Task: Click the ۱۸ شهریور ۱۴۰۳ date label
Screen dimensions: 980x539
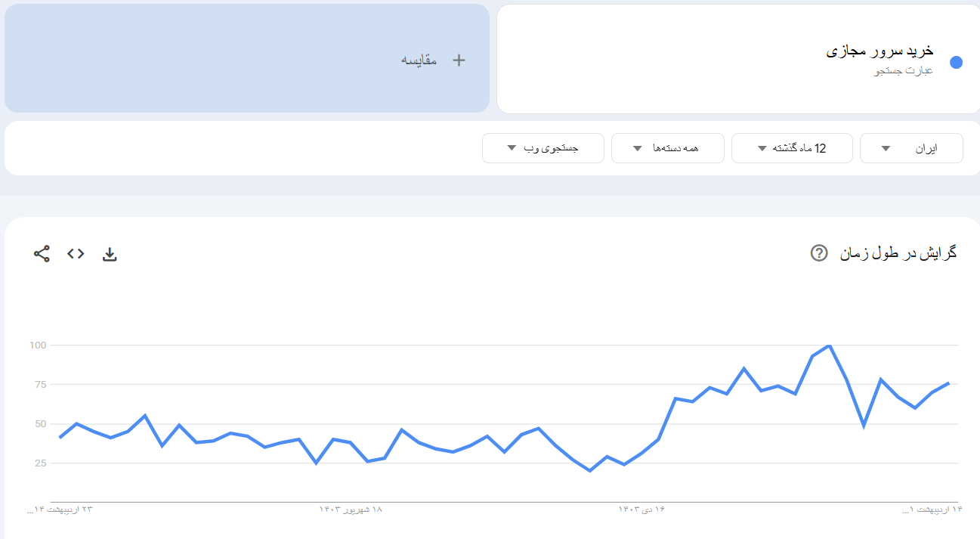Action: click(351, 510)
